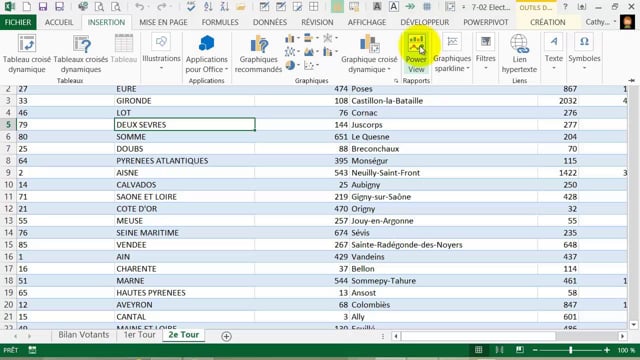This screenshot has height=360, width=640.
Task: Switch to Page Layout view
Action: pos(499,350)
